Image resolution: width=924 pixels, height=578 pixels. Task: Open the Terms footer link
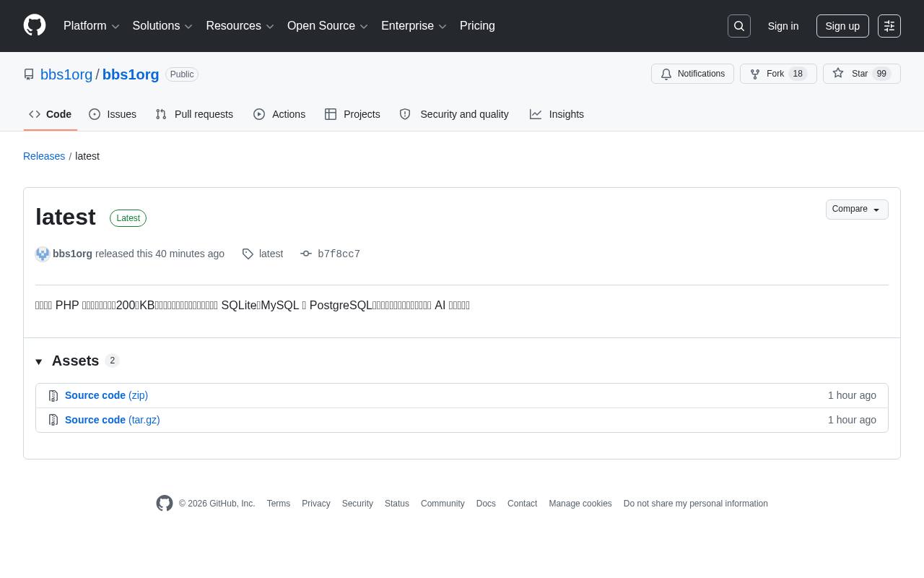coord(279,504)
